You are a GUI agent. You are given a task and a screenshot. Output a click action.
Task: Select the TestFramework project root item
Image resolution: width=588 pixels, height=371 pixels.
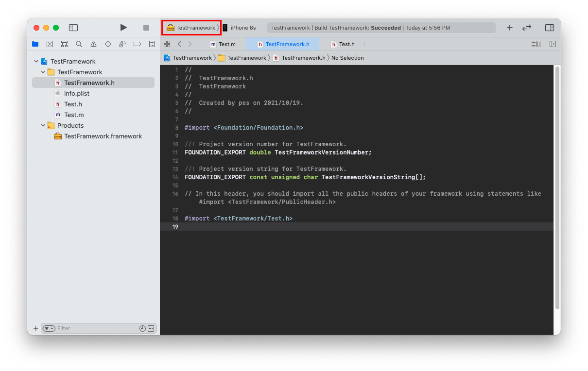coord(73,61)
